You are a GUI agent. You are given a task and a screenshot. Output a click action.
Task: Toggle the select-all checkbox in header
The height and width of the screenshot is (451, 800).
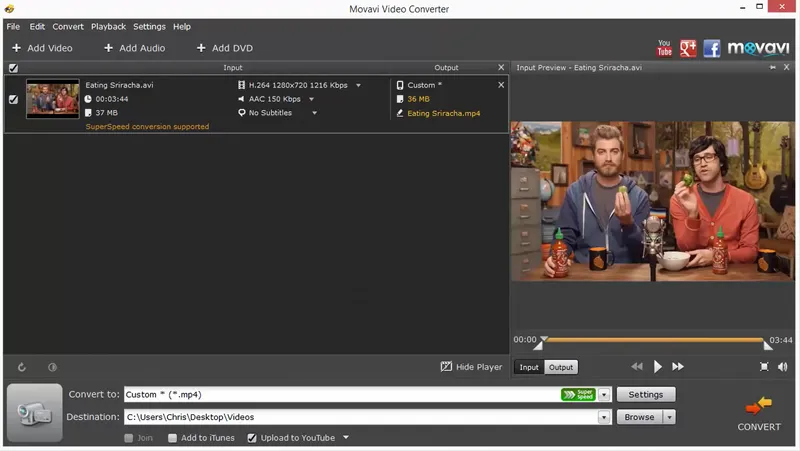pyautogui.click(x=13, y=68)
